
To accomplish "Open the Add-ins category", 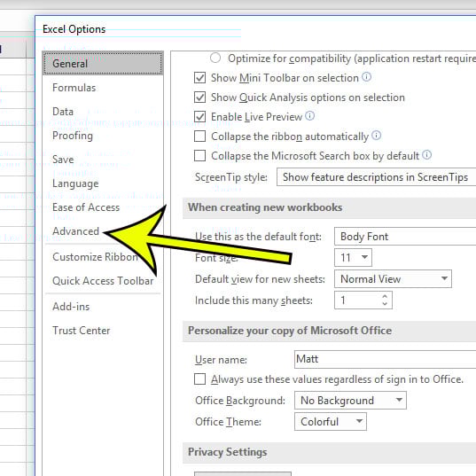I will pos(71,307).
